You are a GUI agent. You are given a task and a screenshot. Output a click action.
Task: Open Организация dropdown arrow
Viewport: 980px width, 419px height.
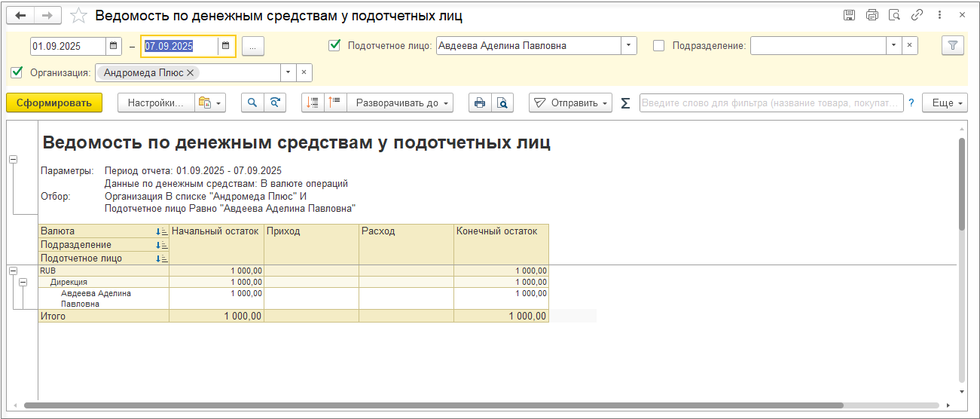pyautogui.click(x=288, y=72)
